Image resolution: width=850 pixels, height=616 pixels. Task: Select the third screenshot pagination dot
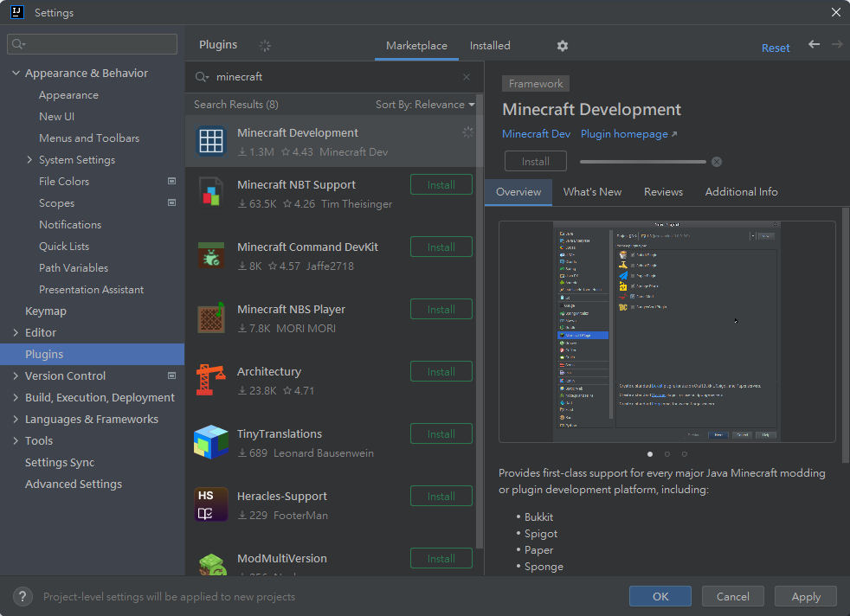685,454
